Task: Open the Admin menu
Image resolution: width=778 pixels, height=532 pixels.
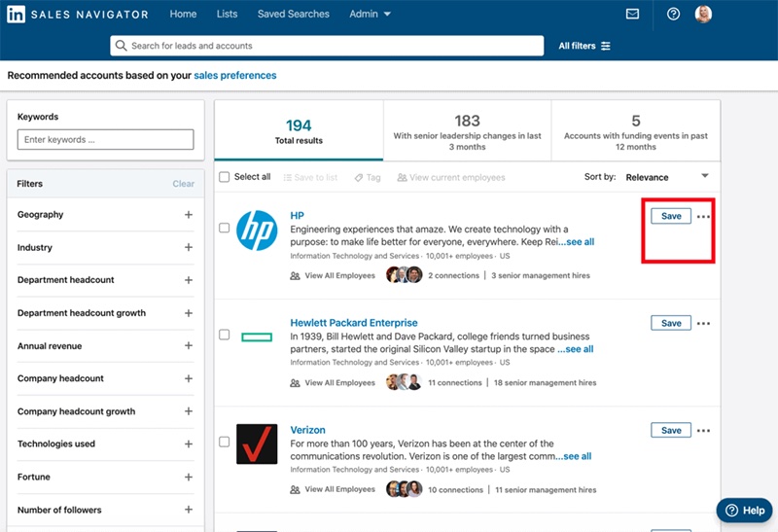Action: pos(370,14)
